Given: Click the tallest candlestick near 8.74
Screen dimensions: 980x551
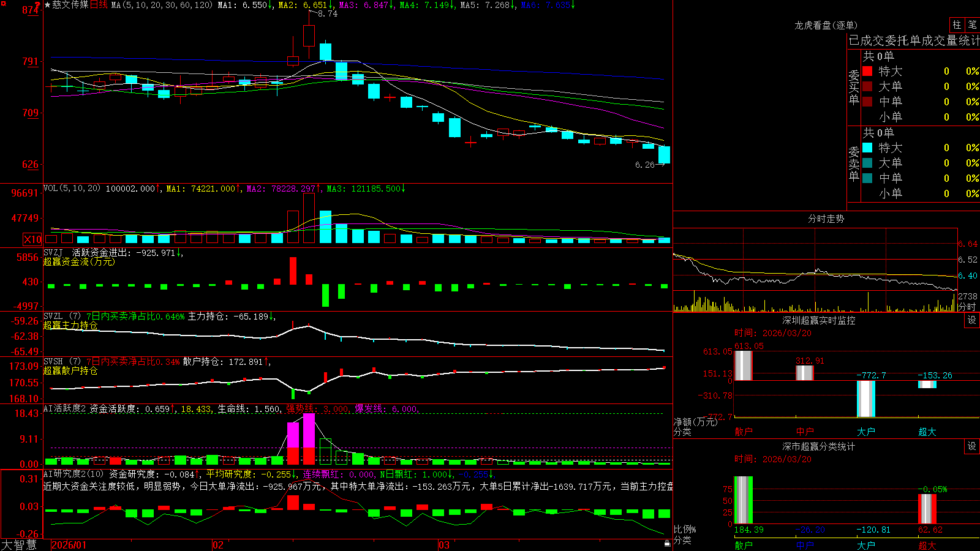Looking at the screenshot, I should (x=309, y=36).
